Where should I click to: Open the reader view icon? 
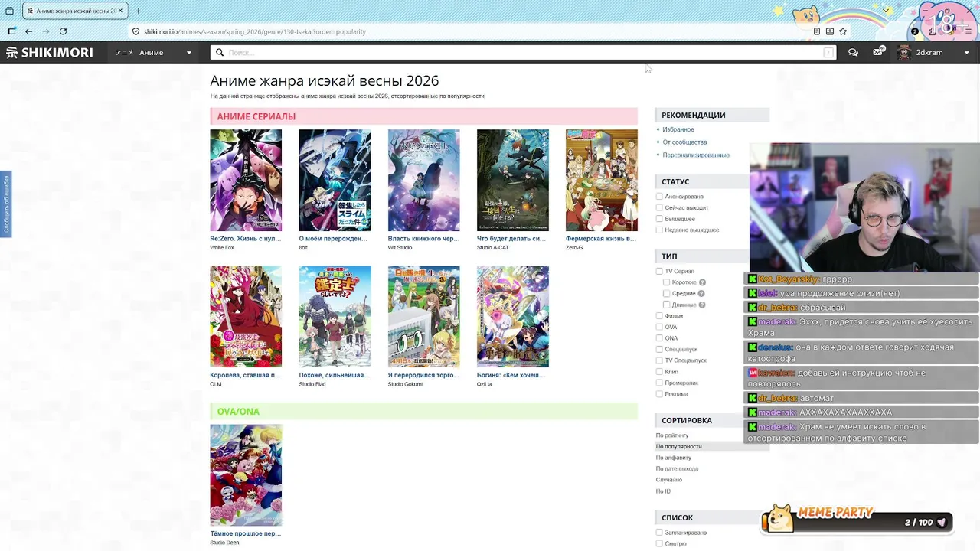click(x=817, y=31)
